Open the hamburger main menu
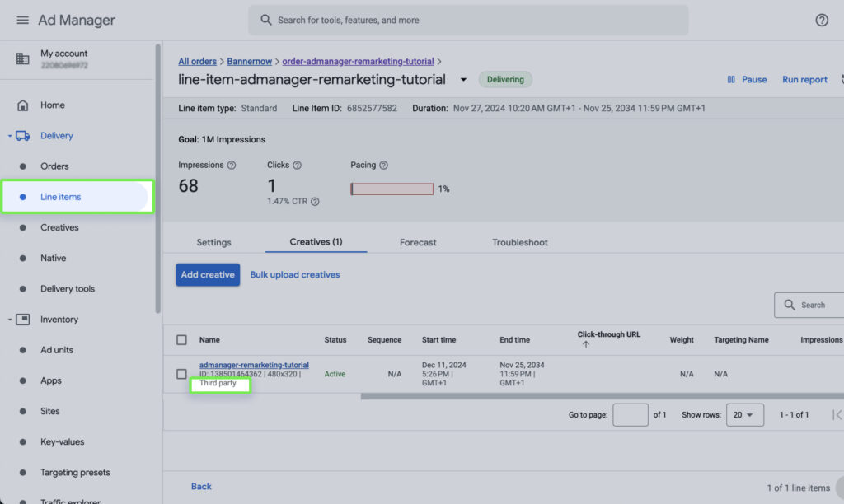Viewport: 844px width, 504px height. pos(22,20)
